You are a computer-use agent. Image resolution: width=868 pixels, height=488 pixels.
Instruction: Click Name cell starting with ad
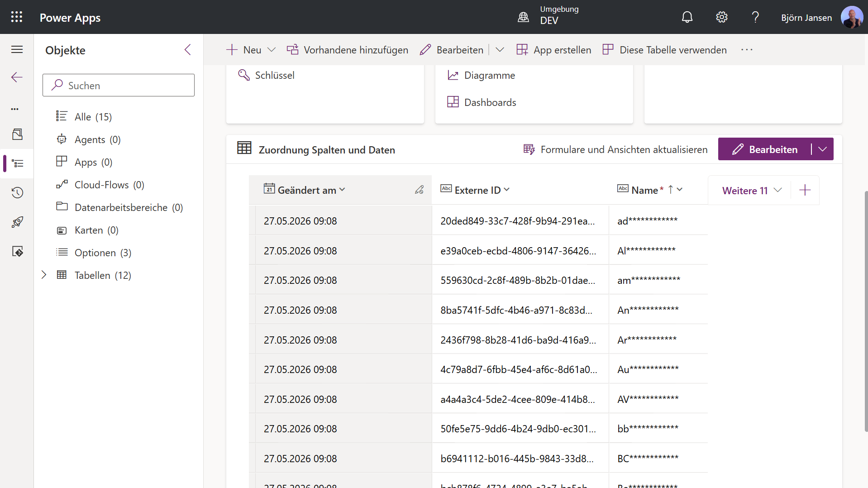click(658, 221)
